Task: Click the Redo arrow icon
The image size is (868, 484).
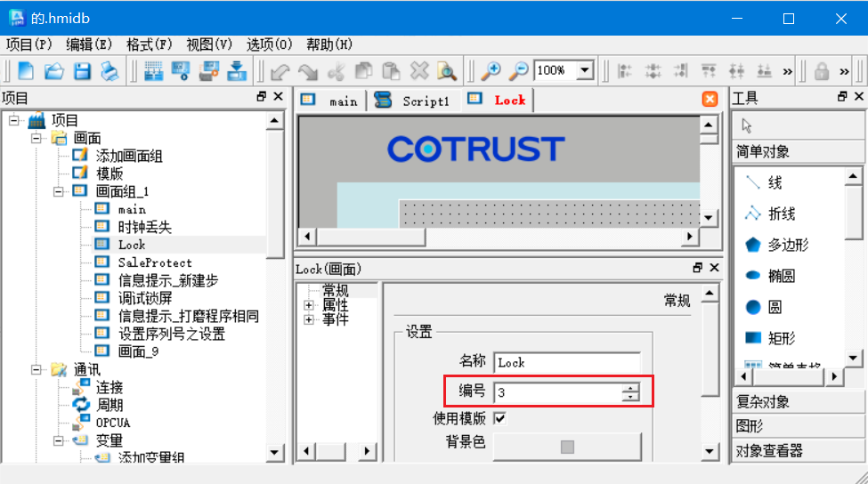Action: pos(308,71)
